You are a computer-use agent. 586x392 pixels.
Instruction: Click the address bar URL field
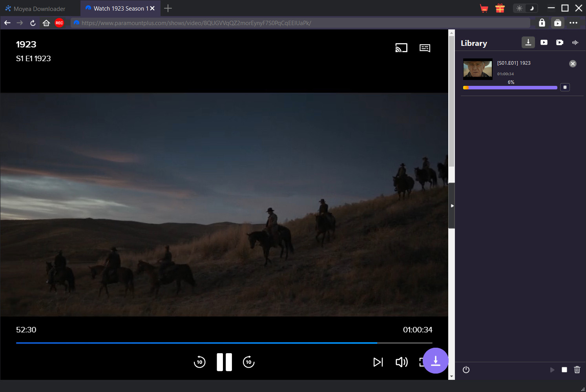(300, 23)
